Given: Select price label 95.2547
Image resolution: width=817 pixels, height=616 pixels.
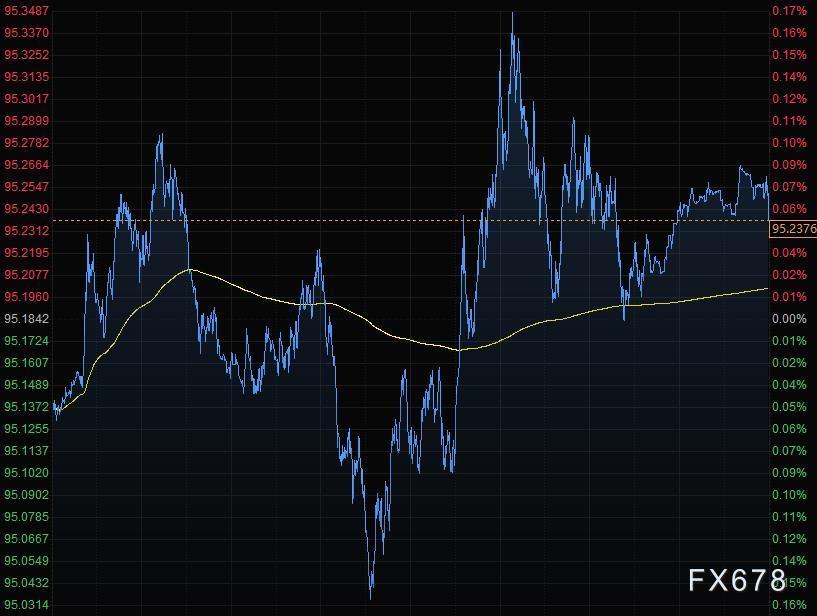Looking at the screenshot, I should click(27, 187).
